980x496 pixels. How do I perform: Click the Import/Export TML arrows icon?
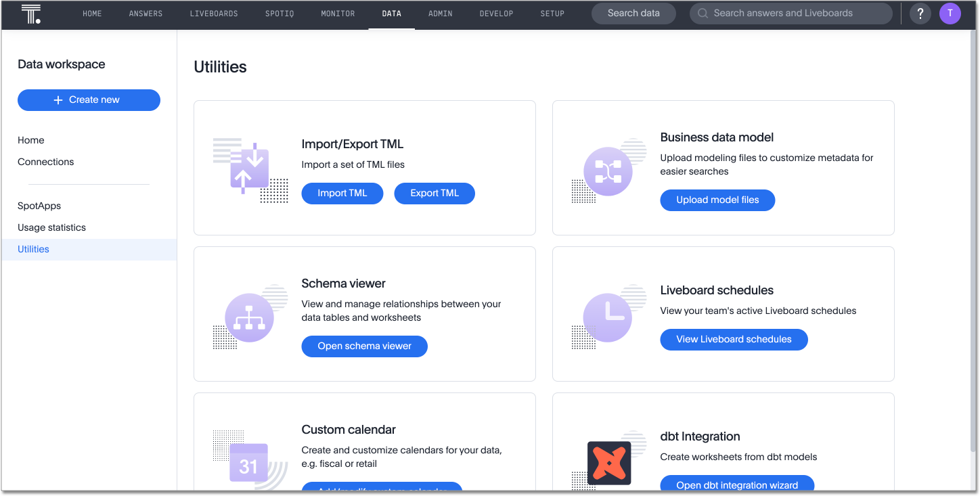point(249,168)
